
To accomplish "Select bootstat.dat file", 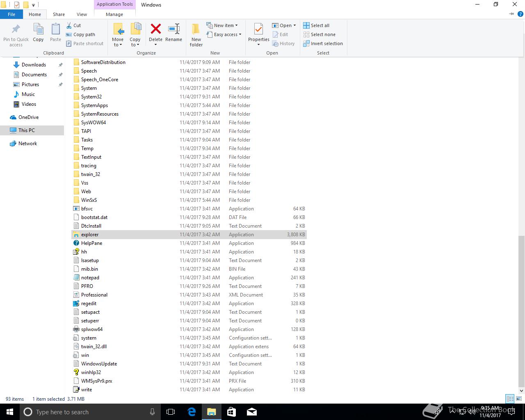I will tap(189, 217).
